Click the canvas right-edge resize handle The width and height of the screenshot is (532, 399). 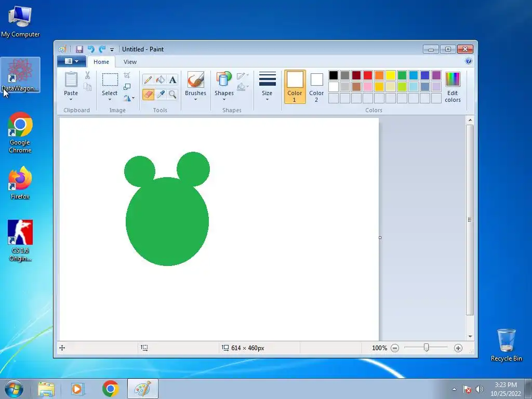[380, 237]
